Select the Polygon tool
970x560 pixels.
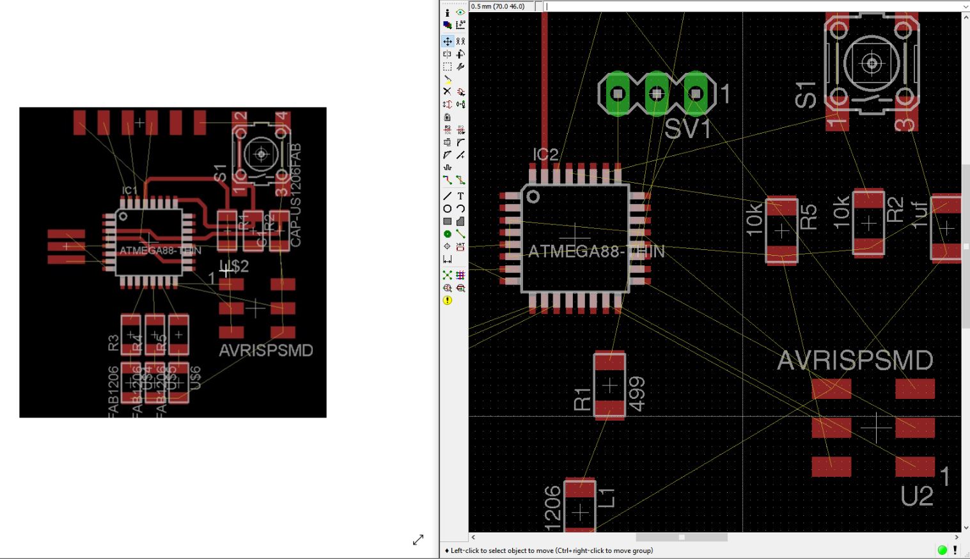460,221
